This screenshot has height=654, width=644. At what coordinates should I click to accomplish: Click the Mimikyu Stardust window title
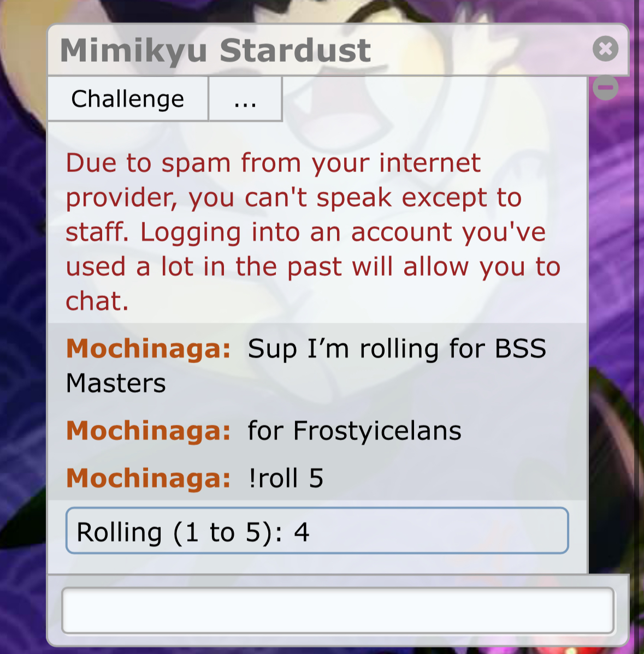(215, 50)
